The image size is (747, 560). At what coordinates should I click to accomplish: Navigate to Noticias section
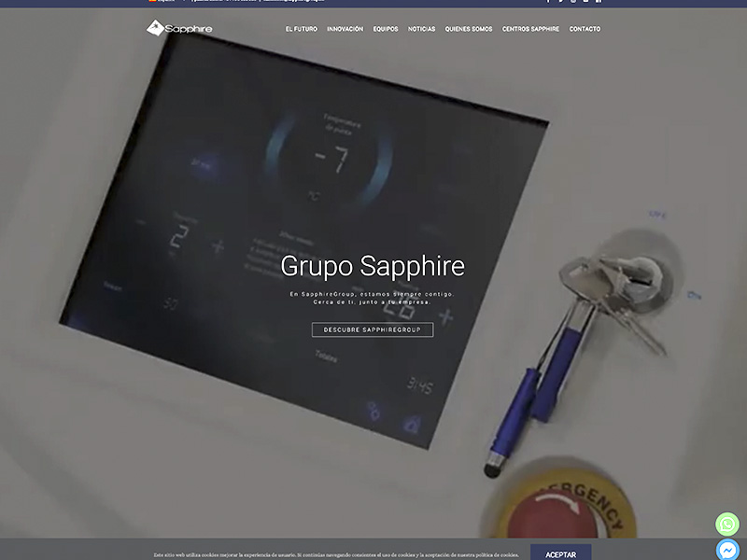point(421,29)
